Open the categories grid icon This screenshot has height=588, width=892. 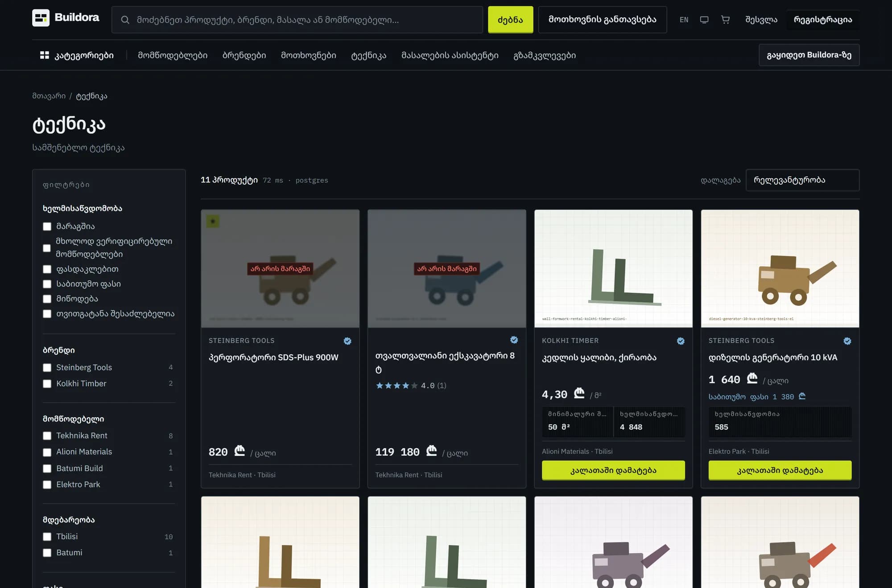coord(45,55)
